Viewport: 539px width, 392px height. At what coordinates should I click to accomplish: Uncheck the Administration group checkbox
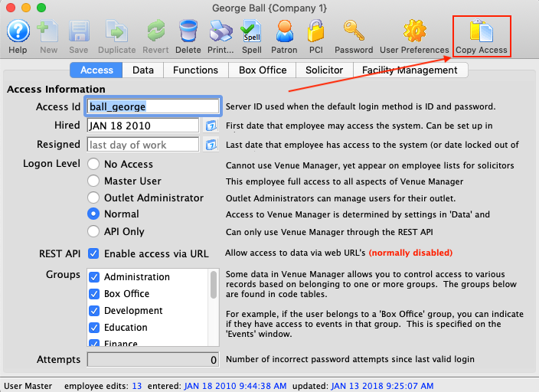[x=94, y=277]
